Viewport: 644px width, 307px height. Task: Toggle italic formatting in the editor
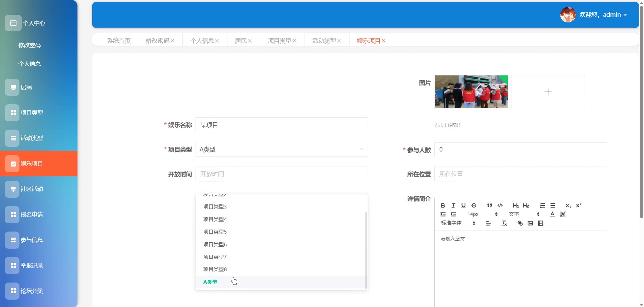coord(453,205)
